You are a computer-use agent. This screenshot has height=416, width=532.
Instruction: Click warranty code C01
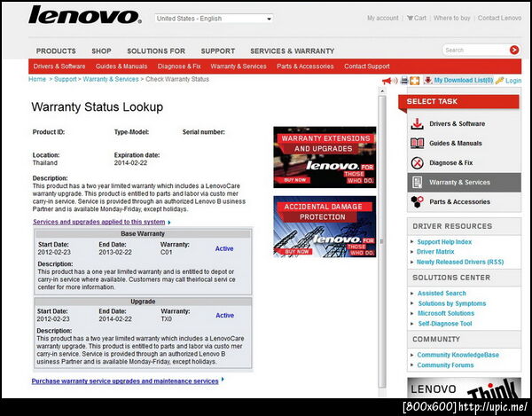click(167, 252)
